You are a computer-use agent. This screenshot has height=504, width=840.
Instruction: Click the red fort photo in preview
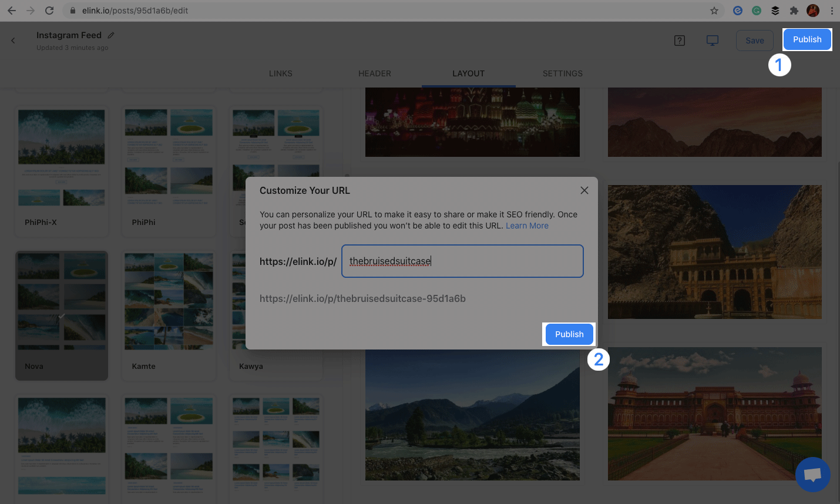point(715,414)
